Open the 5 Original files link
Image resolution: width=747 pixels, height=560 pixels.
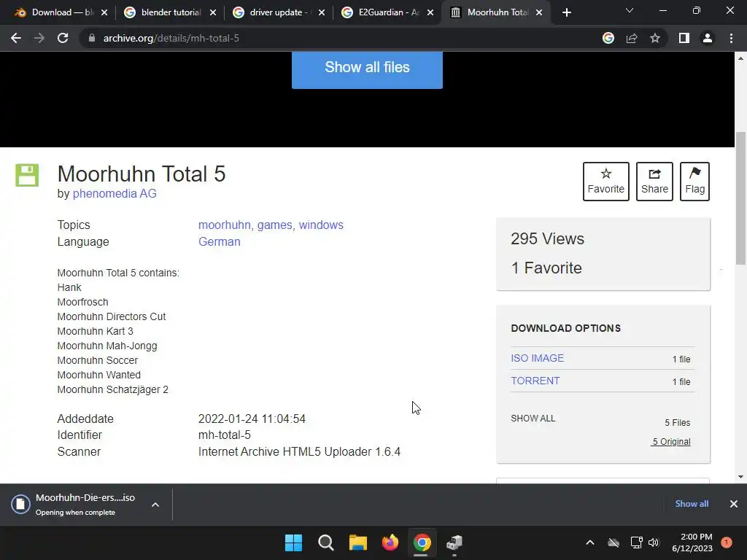pyautogui.click(x=671, y=442)
